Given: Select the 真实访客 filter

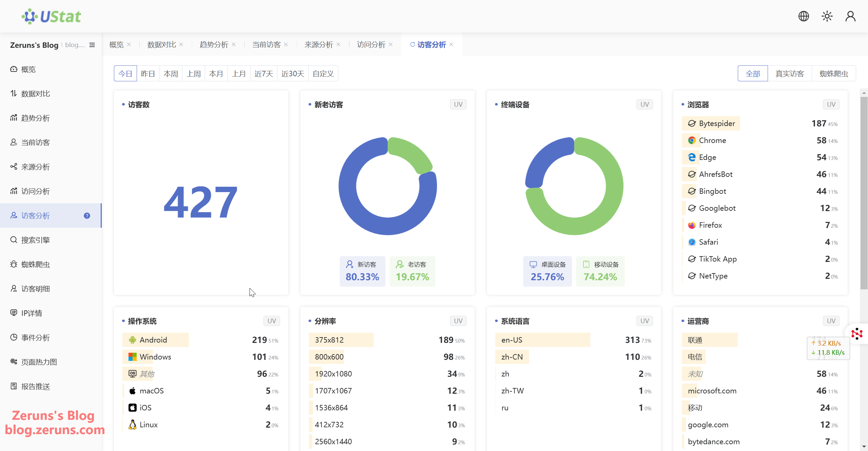Looking at the screenshot, I should [790, 74].
